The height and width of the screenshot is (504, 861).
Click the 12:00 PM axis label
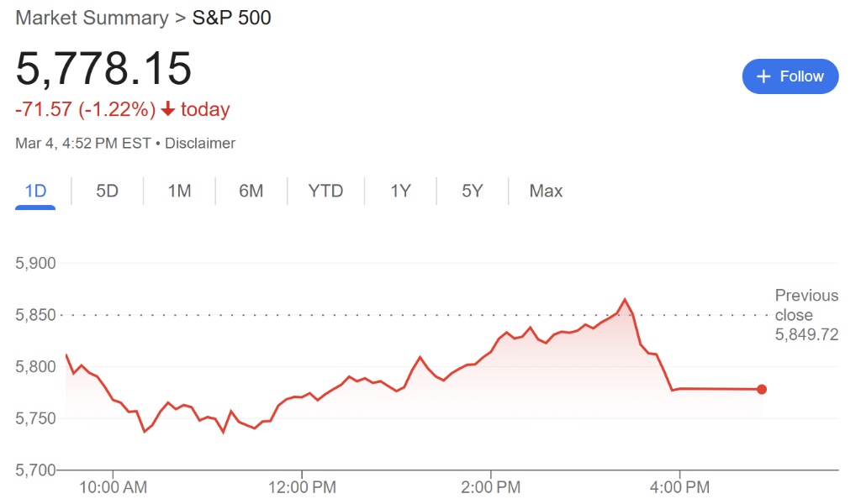pyautogui.click(x=301, y=486)
